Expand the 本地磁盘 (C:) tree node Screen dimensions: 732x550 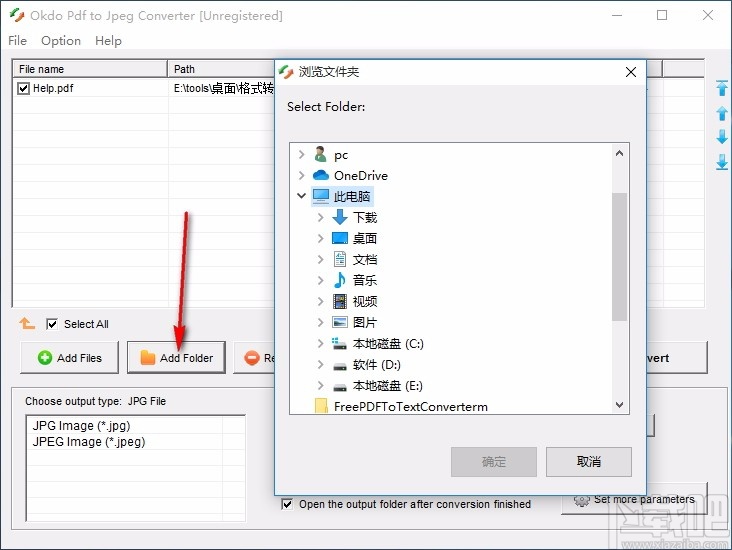[320, 344]
